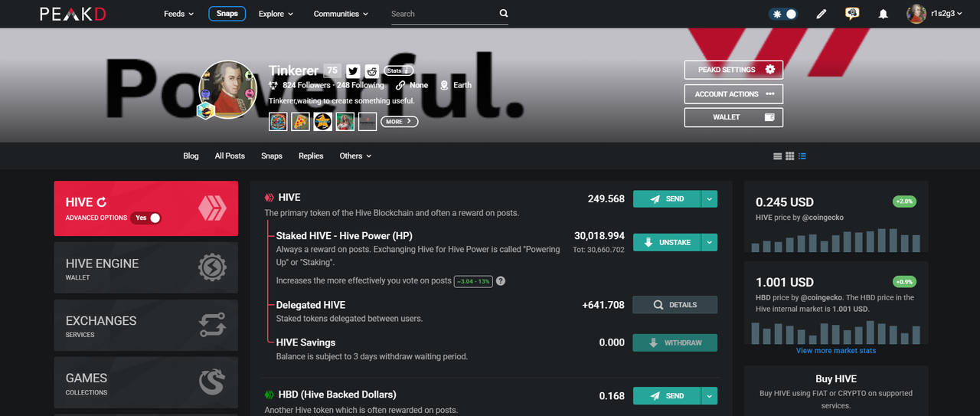Open the Snaps top navigation item

tap(227, 14)
